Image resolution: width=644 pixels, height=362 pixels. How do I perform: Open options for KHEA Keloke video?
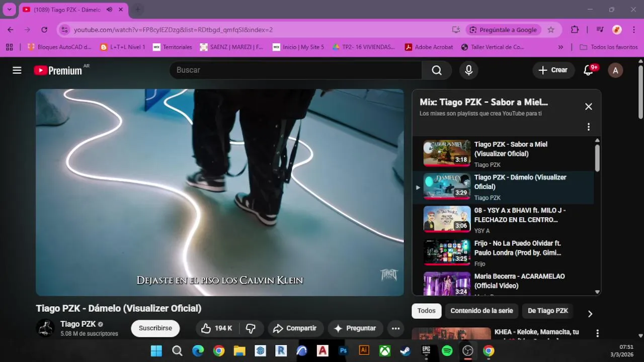pos(597,333)
